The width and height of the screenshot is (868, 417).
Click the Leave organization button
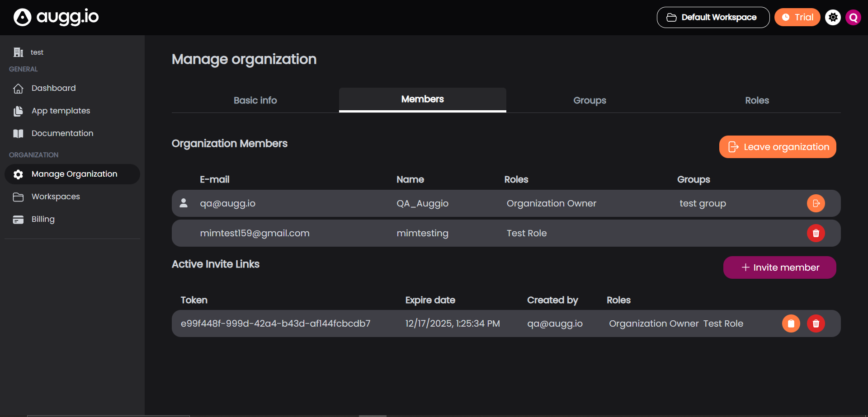coord(778,147)
